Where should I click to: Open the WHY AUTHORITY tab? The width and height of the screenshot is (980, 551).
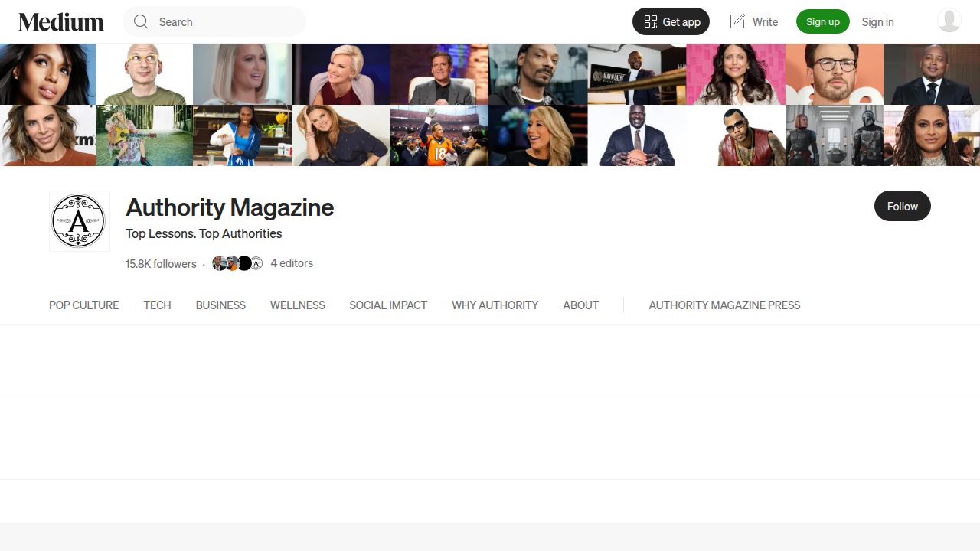coord(495,305)
